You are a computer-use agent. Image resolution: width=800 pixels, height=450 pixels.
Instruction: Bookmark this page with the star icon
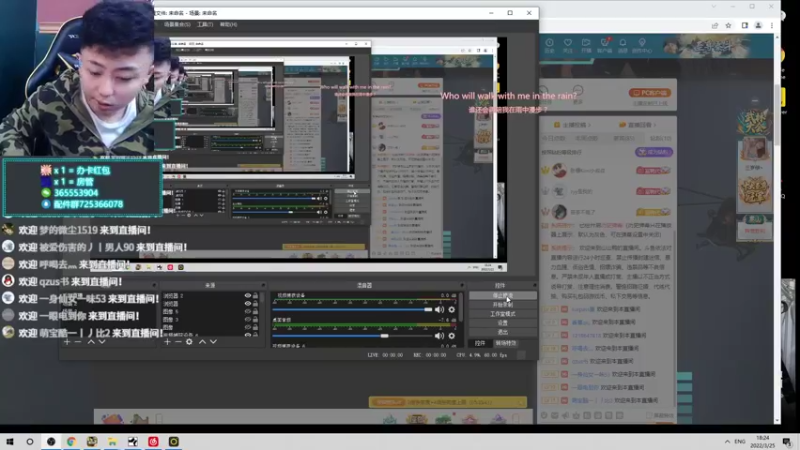(x=728, y=26)
